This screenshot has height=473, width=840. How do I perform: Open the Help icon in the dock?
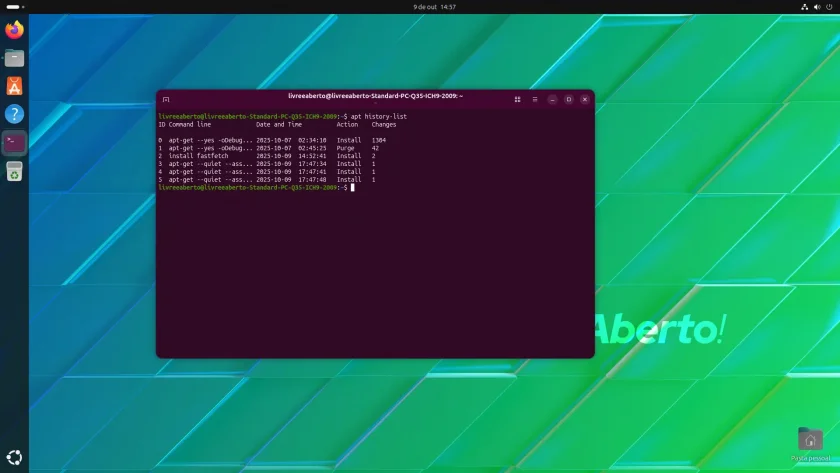(x=14, y=114)
